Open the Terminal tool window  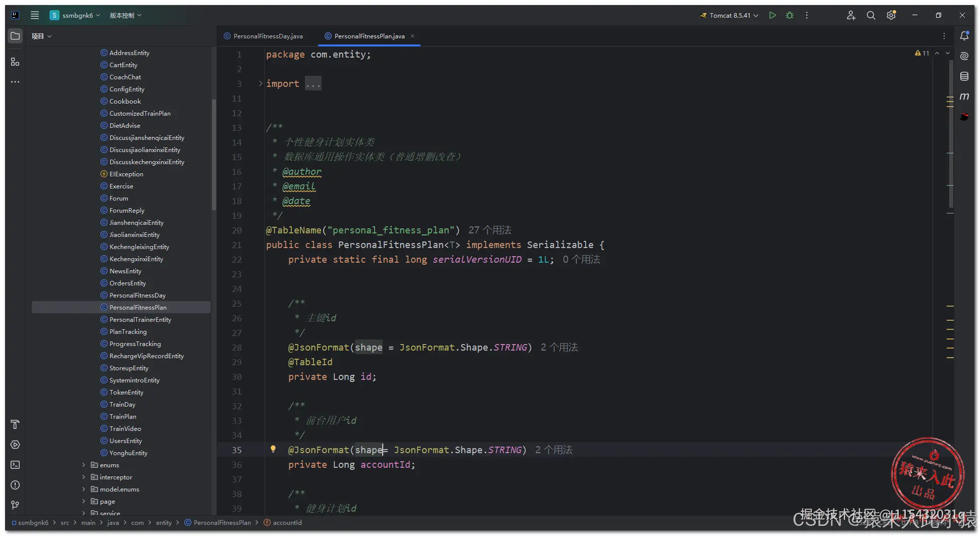click(15, 465)
